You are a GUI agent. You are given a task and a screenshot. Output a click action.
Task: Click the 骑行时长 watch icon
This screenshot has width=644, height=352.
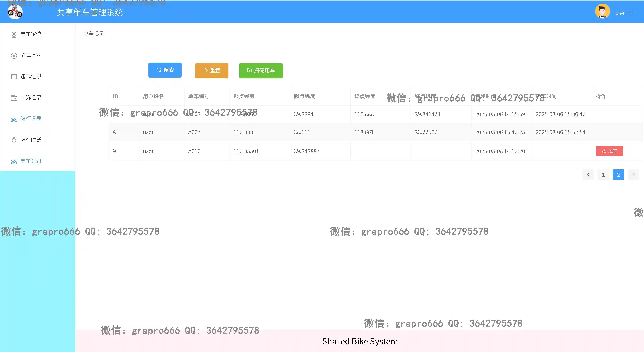(x=14, y=140)
